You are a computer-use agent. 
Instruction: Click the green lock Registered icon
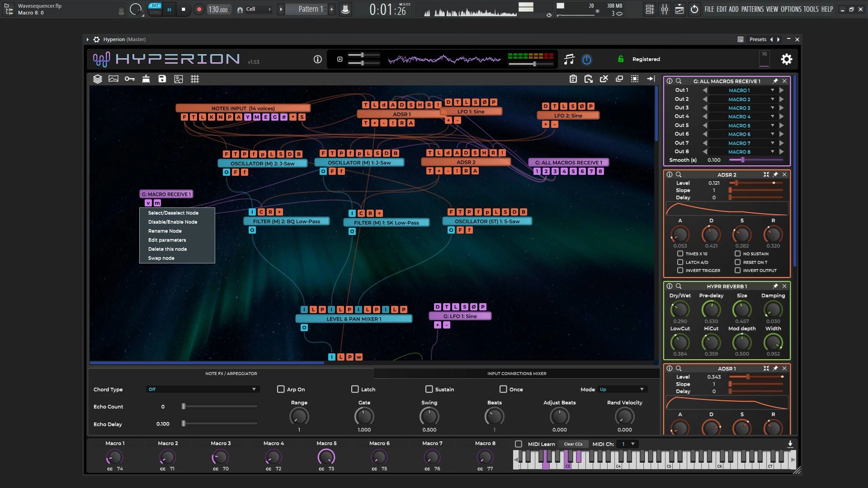pyautogui.click(x=621, y=59)
